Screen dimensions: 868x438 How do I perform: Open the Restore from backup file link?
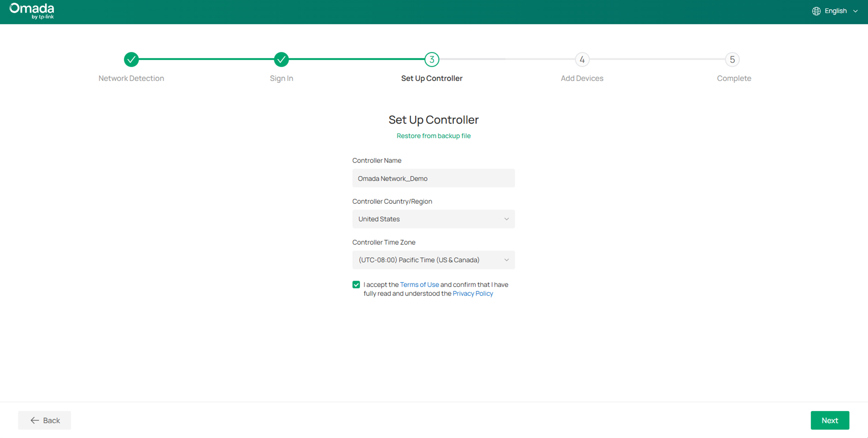point(433,136)
